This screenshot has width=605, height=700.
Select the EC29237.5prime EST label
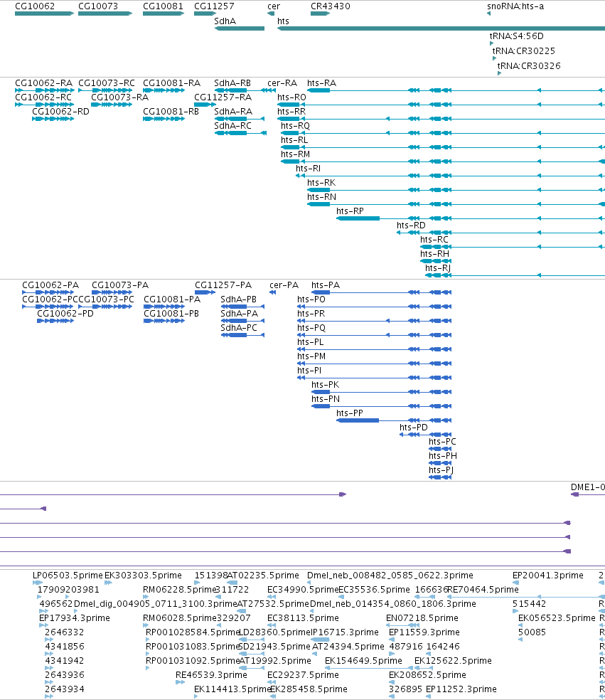303,675
